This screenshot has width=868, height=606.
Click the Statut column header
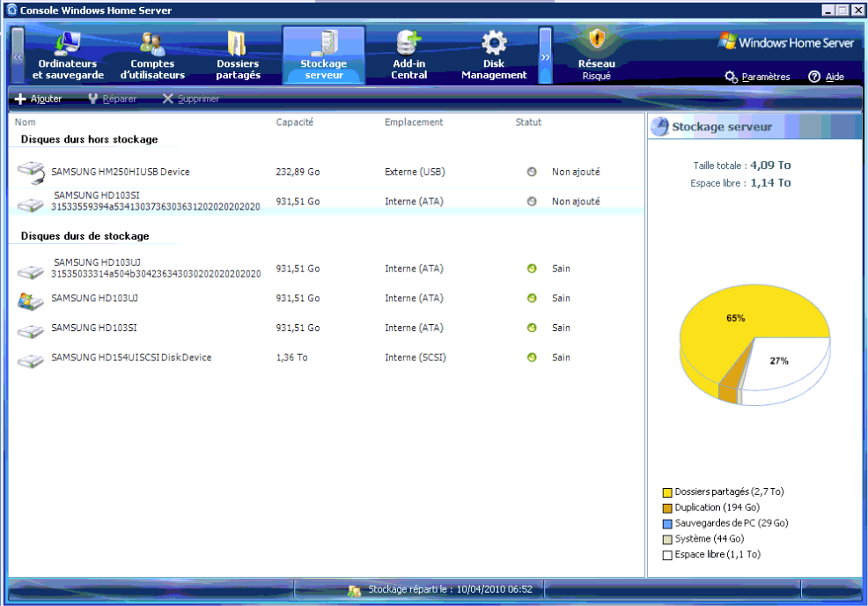pos(528,122)
